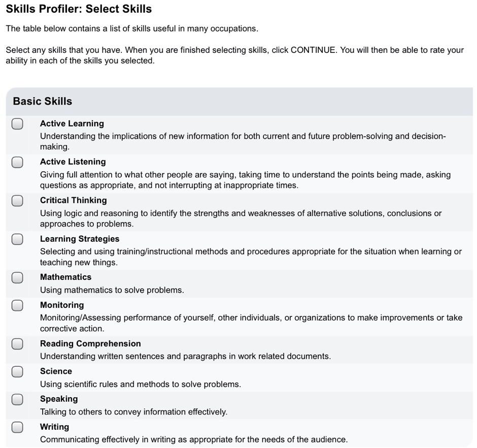Click the Active Learning skill title

(x=72, y=123)
